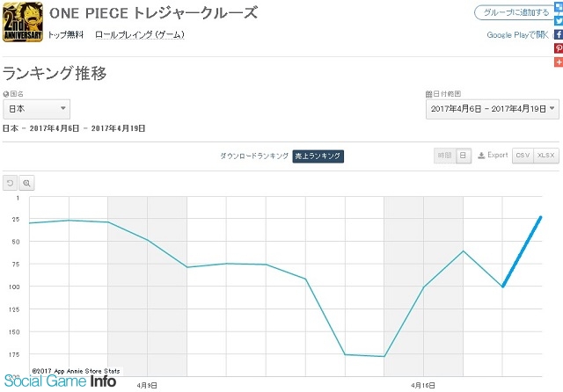Export data as CSV
Screen dimensions: 563x392
click(x=523, y=156)
